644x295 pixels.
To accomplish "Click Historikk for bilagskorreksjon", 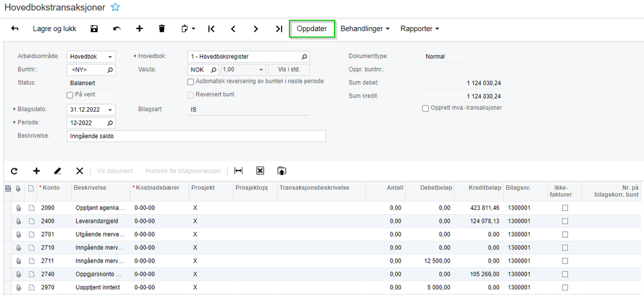I will click(x=183, y=171).
